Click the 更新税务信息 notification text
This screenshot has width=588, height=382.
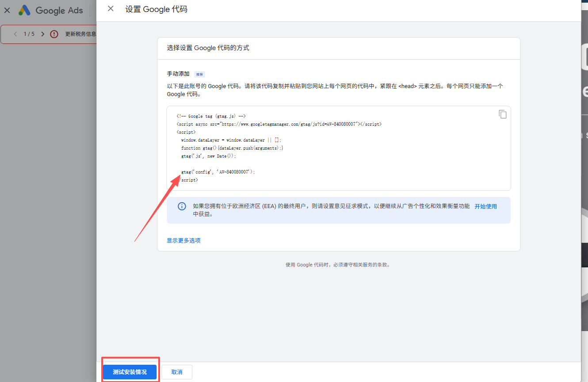tap(80, 34)
